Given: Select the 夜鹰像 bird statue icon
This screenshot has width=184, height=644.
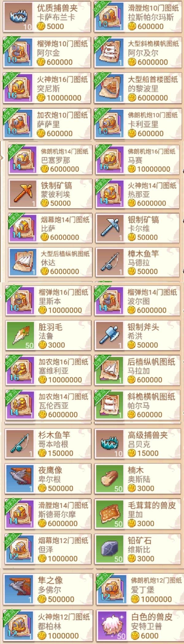Looking at the screenshot, I should [20, 479].
